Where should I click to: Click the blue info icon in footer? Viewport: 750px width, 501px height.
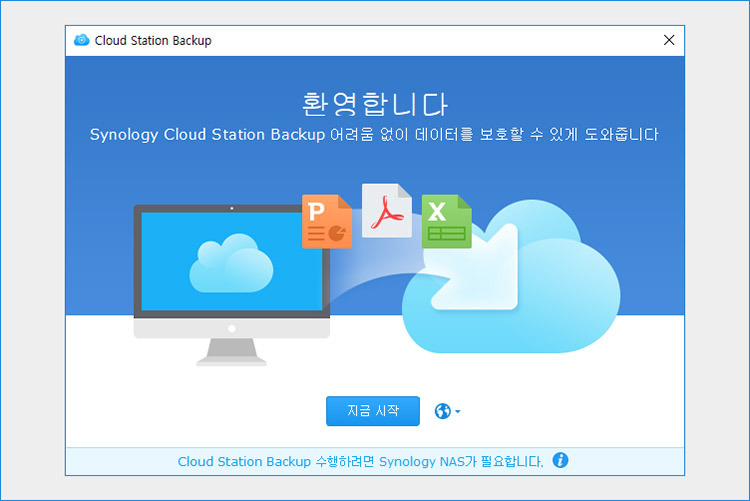pyautogui.click(x=560, y=460)
